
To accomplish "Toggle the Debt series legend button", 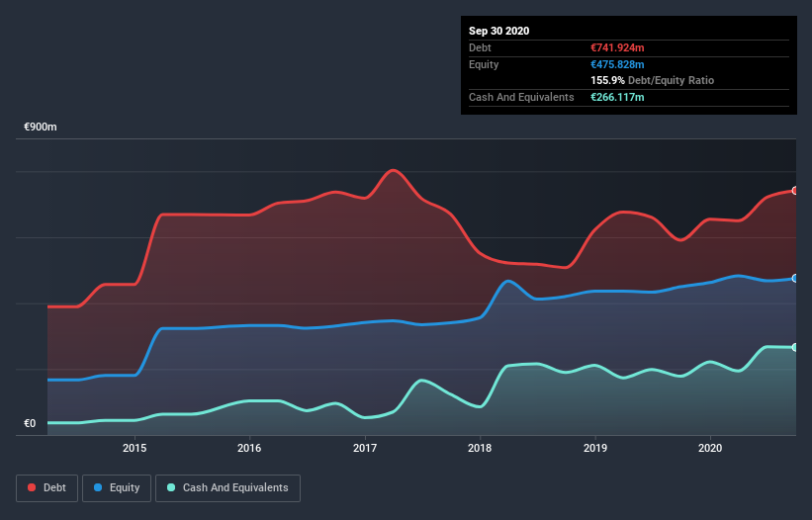I will click(47, 488).
